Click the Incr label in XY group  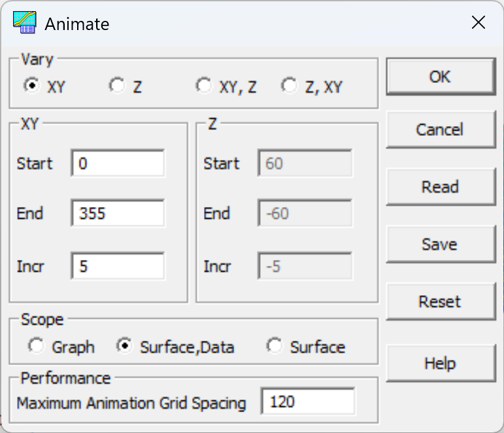[30, 266]
